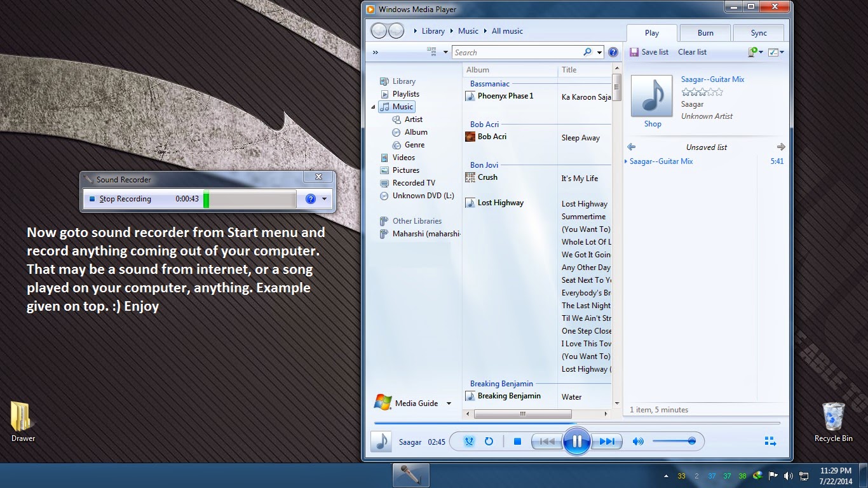Image resolution: width=868 pixels, height=488 pixels.
Task: Open the breadcrumb dropdown before Library
Action: click(x=416, y=30)
